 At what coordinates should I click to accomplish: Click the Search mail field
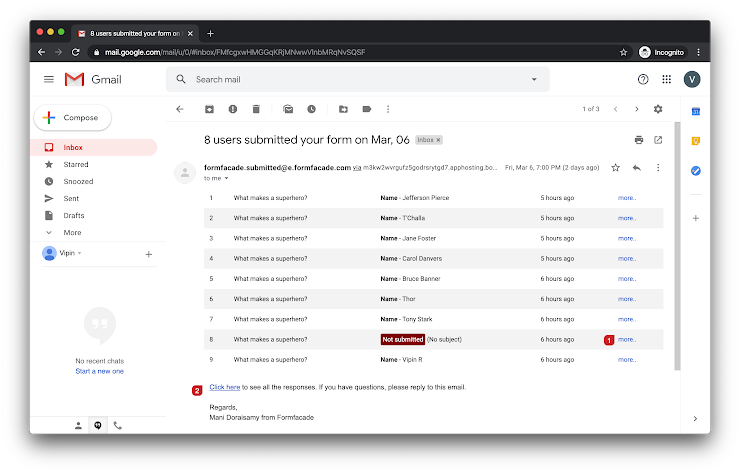pyautogui.click(x=350, y=79)
